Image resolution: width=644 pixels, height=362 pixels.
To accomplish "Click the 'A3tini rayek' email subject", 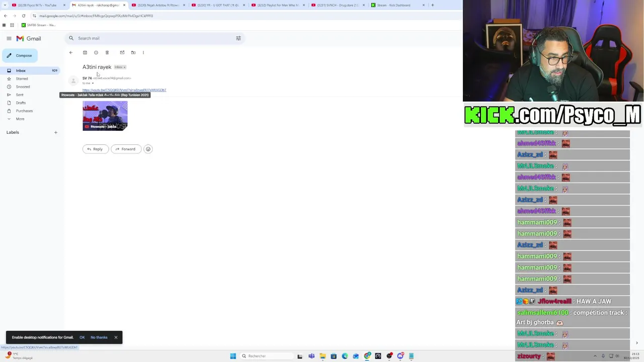I will coord(97,67).
